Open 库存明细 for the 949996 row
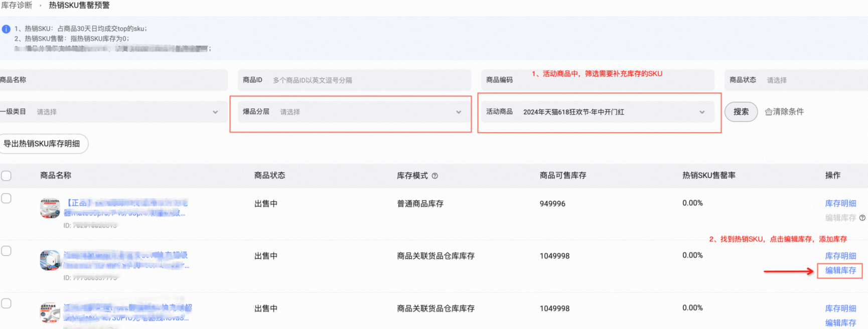Screen dimensions: 868x329 pos(840,204)
